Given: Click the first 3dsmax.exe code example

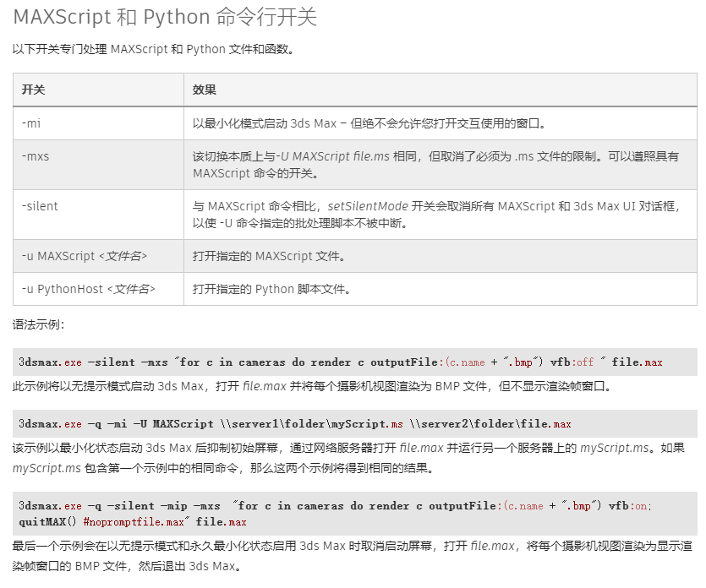Looking at the screenshot, I should click(x=338, y=362).
